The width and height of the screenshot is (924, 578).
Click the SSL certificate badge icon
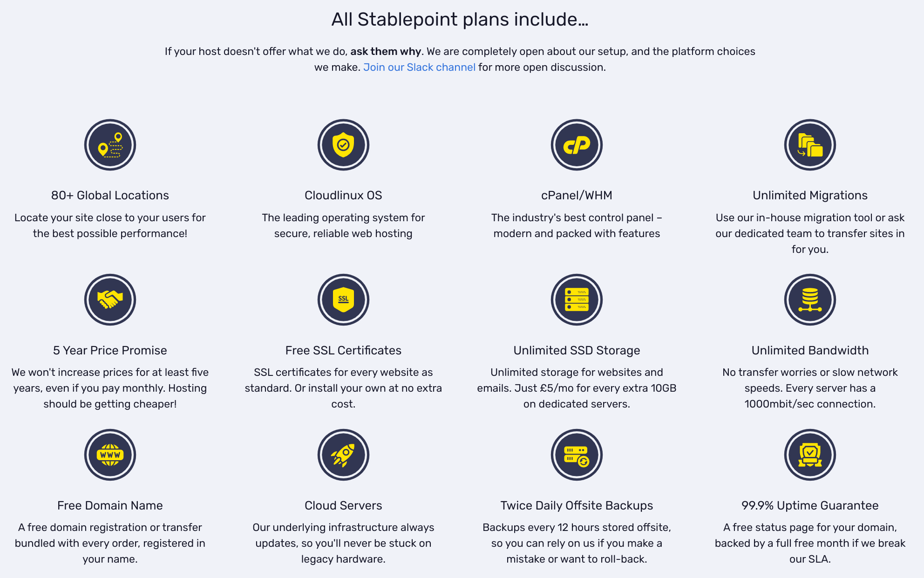(x=343, y=299)
